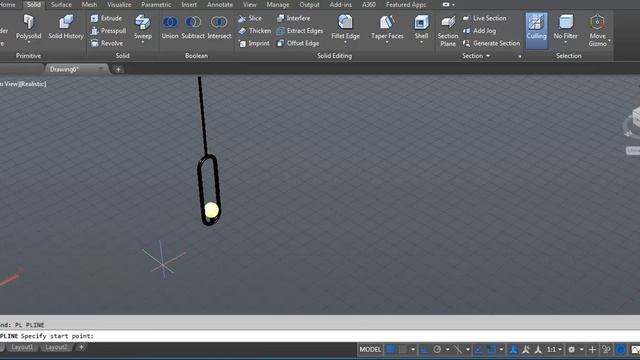Open the No Filter selection tool
This screenshot has width=640, height=360.
pos(565,27)
